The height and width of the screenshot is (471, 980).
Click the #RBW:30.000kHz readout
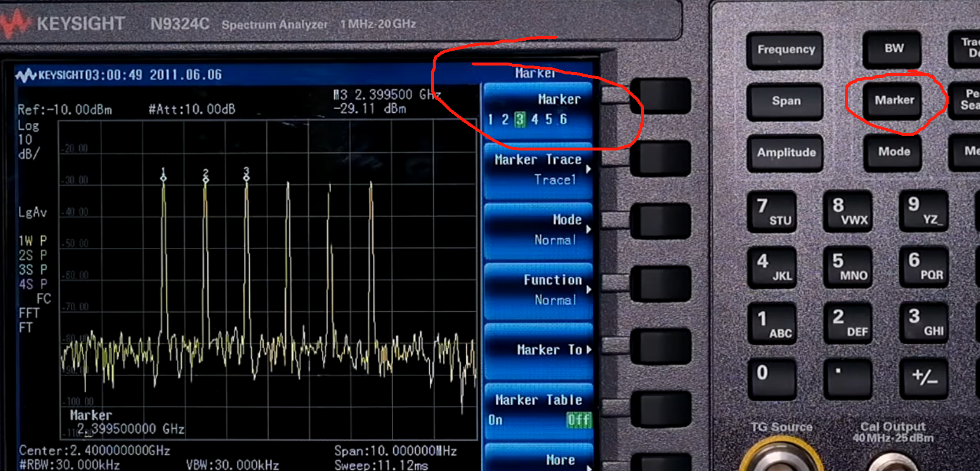click(x=69, y=465)
